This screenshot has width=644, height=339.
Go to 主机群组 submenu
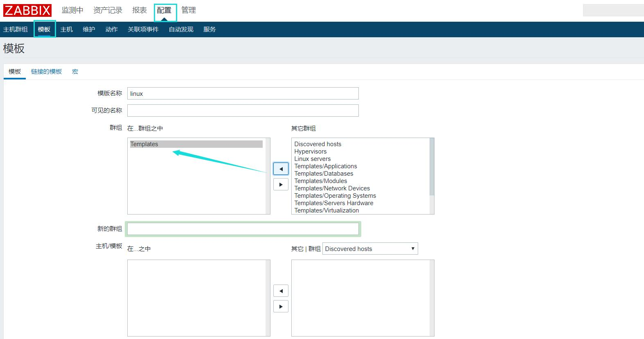pos(16,29)
